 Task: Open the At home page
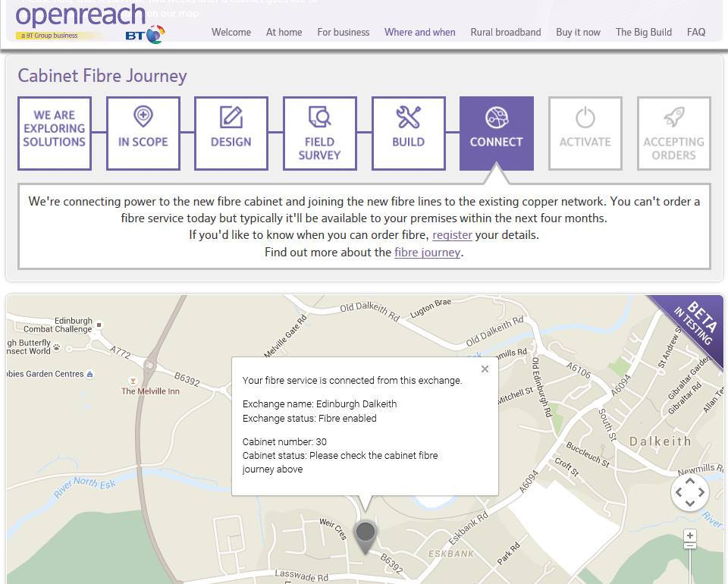click(284, 32)
